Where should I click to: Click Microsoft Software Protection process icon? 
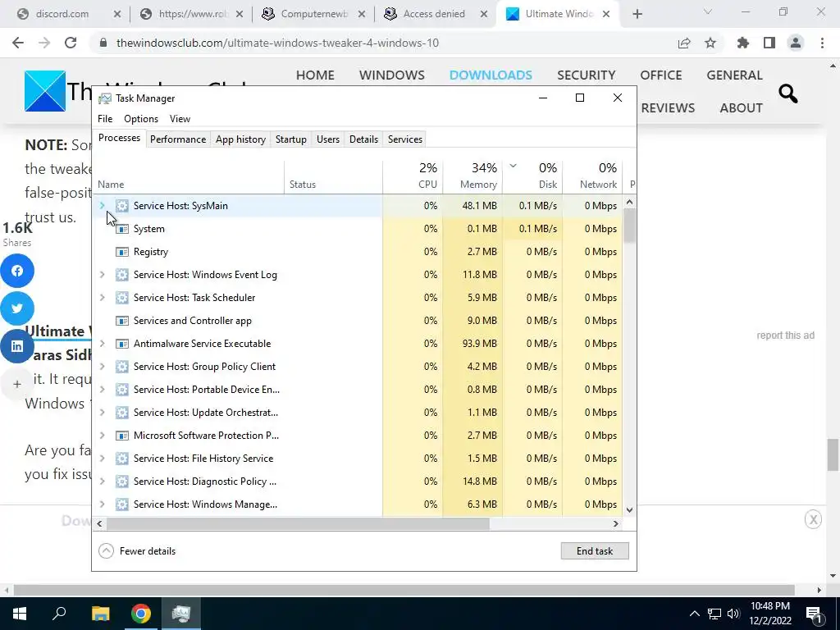tap(122, 436)
